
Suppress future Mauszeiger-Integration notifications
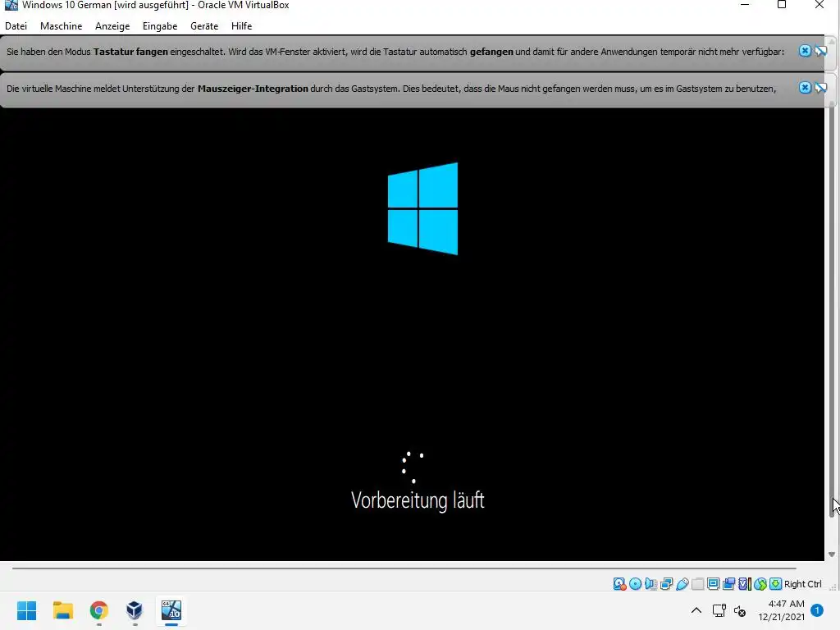(x=820, y=87)
